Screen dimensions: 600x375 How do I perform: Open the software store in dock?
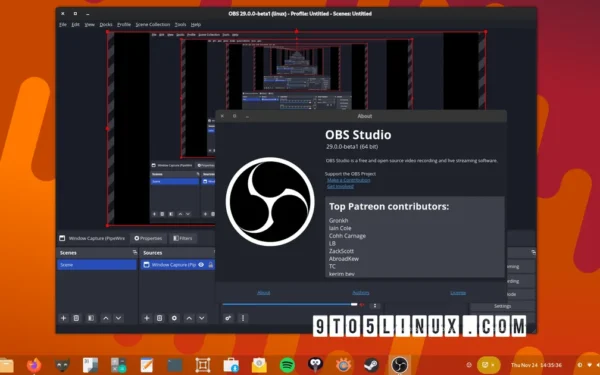[x=231, y=365]
